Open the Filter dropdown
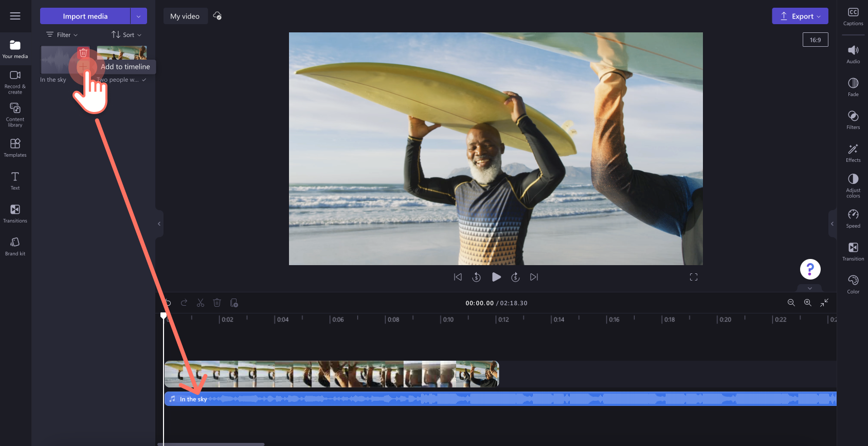The height and width of the screenshot is (446, 868). 62,35
